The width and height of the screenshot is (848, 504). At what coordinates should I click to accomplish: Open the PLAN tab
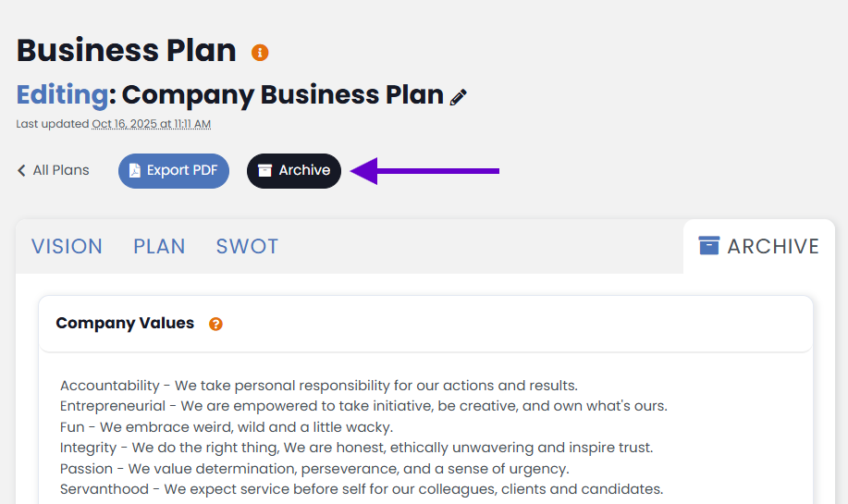(159, 246)
